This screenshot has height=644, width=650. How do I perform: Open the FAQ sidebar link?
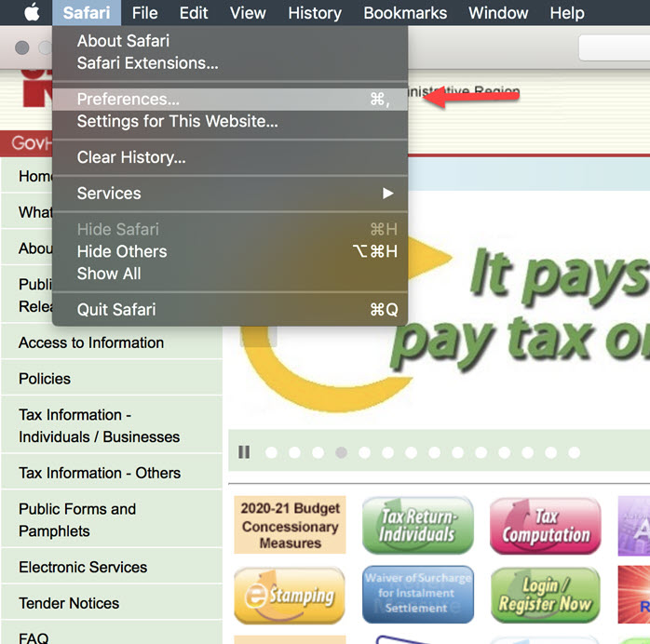(x=112, y=634)
